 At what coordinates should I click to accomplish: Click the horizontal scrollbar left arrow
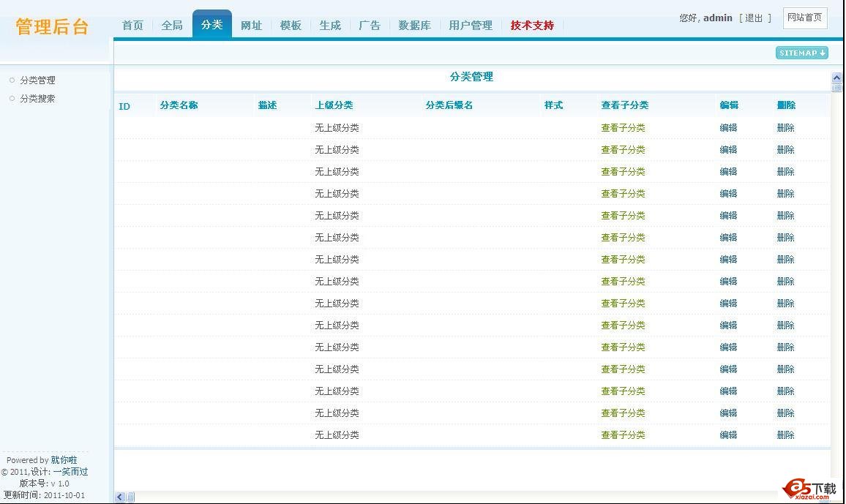point(120,497)
